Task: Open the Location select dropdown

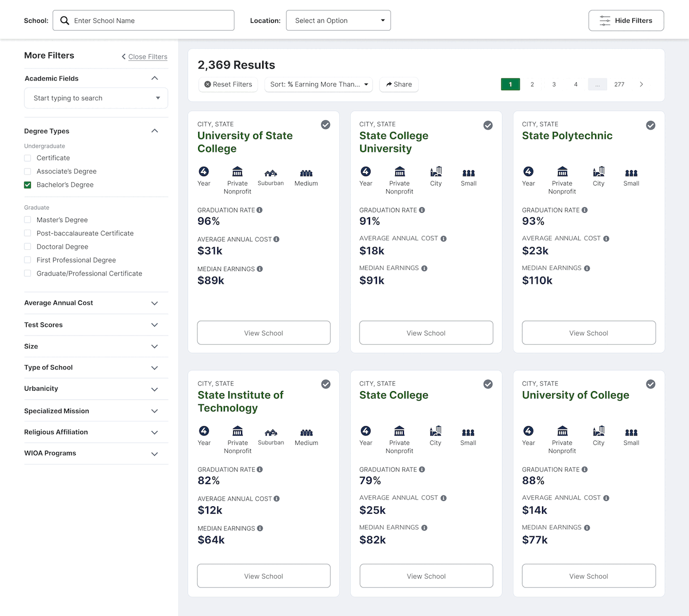Action: tap(338, 21)
